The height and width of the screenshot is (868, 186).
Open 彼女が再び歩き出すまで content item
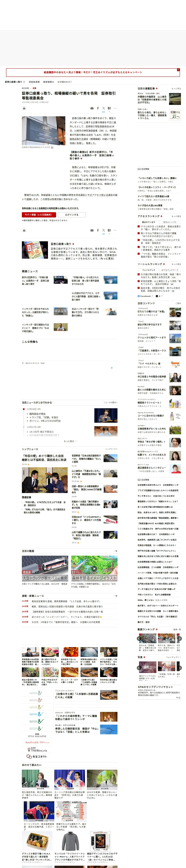tap(149, 324)
